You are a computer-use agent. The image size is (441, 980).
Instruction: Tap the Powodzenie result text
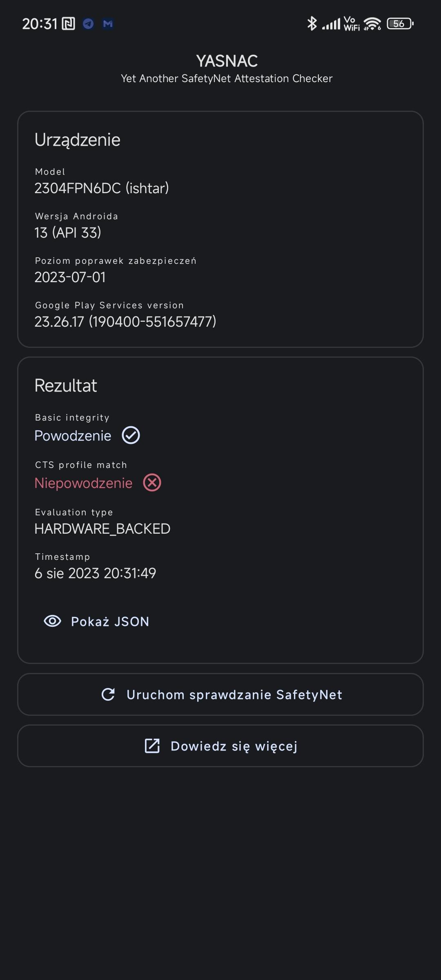73,436
